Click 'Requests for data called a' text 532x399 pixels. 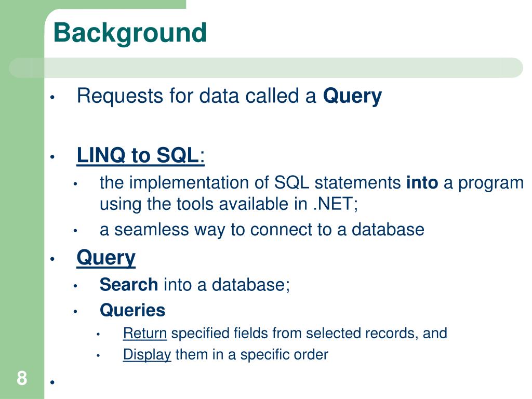tap(196, 96)
